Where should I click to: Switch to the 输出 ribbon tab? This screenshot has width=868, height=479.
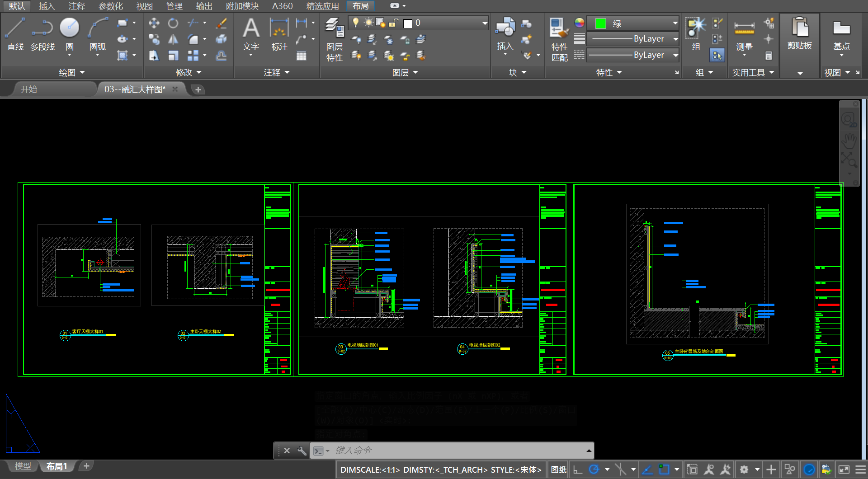click(204, 6)
